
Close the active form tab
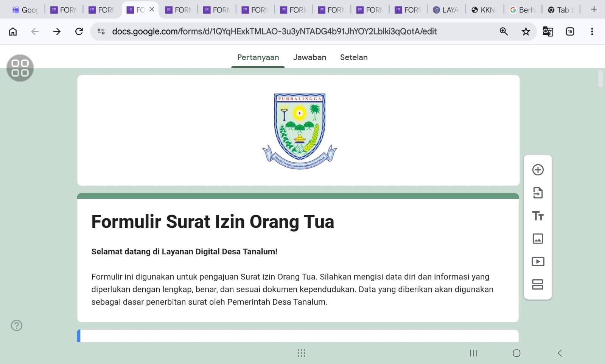tap(152, 9)
